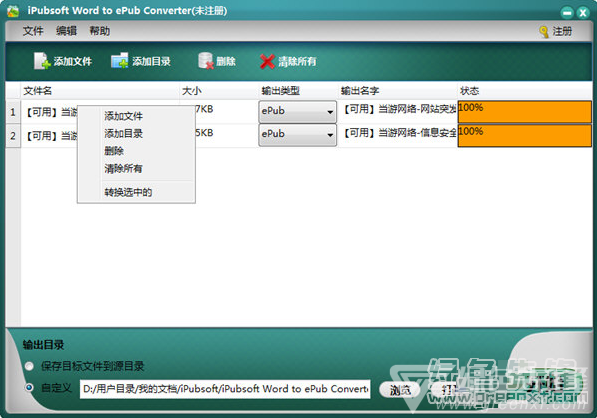Click the red X Clear All (清除所有) icon
This screenshot has width=597, height=418.
[267, 61]
